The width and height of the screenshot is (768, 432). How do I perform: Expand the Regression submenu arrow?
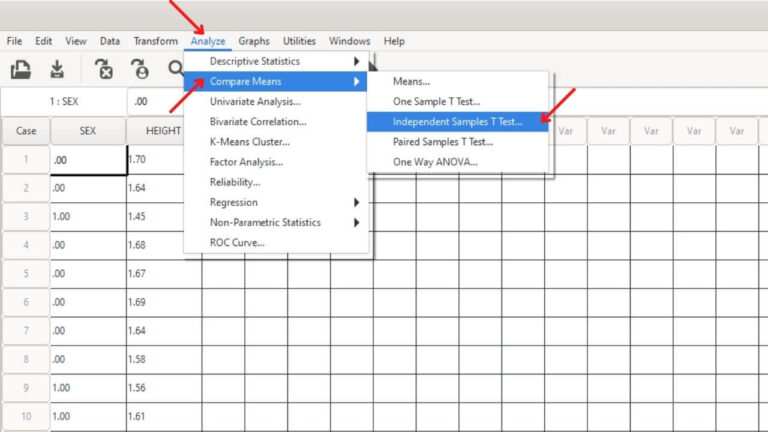356,202
